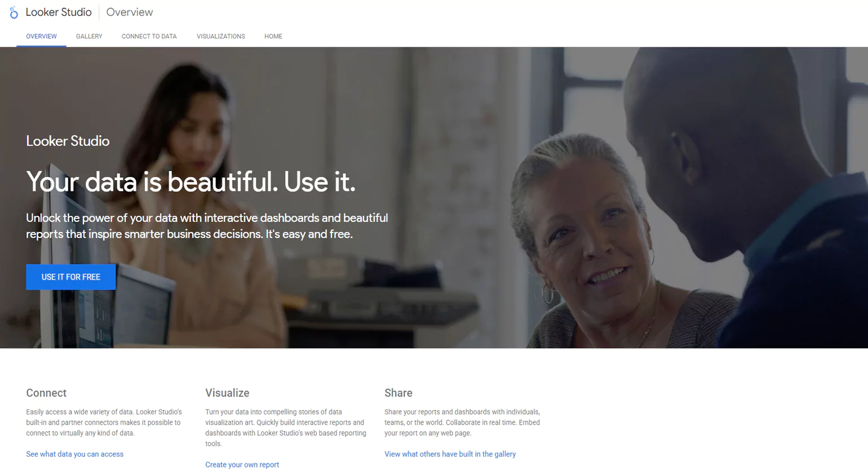
Task: Go to the VISUALIZATIONS tab
Action: (x=221, y=37)
